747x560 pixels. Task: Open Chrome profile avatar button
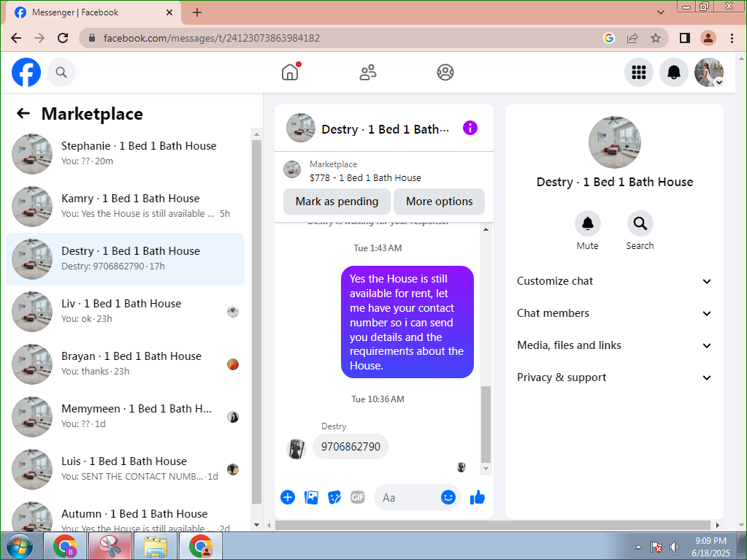[708, 38]
